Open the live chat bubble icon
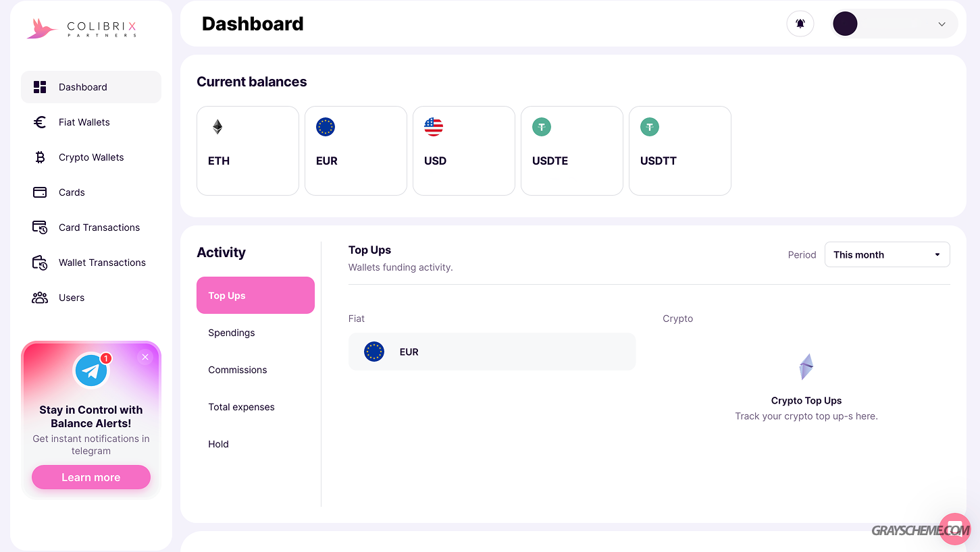Image resolution: width=980 pixels, height=552 pixels. [954, 528]
